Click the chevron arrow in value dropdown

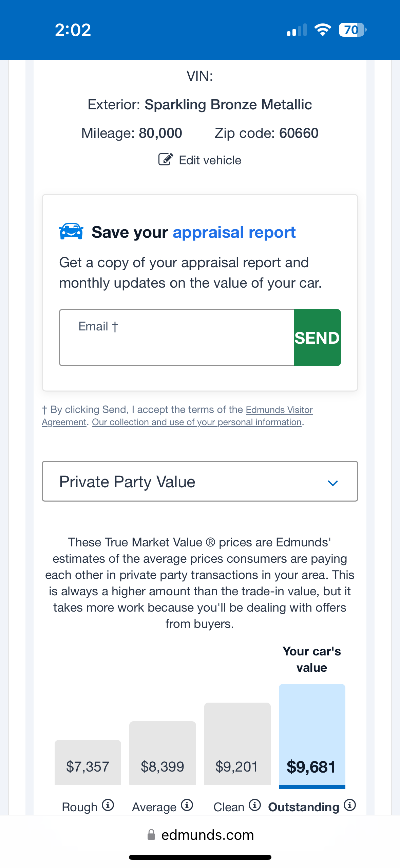tap(333, 483)
